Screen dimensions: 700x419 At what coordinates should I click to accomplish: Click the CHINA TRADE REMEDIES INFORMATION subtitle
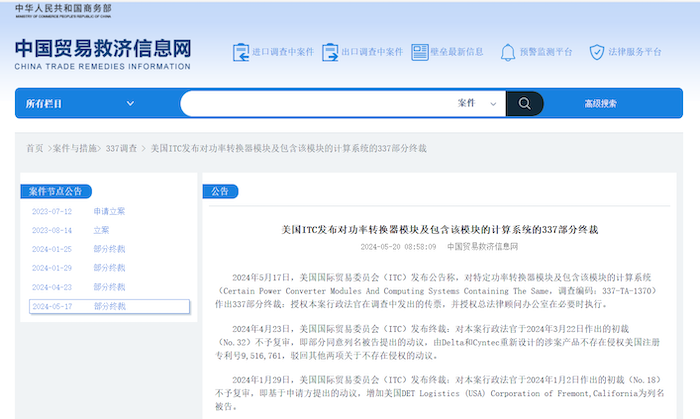pyautogui.click(x=103, y=66)
